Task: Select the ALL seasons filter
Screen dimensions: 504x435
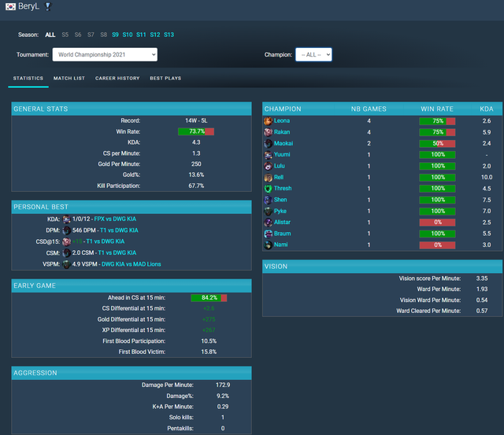Action: tap(50, 35)
